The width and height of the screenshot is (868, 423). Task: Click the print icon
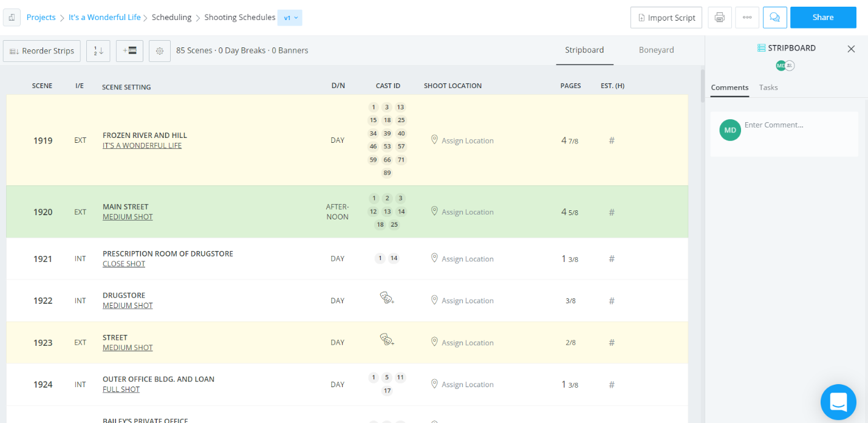(x=720, y=17)
